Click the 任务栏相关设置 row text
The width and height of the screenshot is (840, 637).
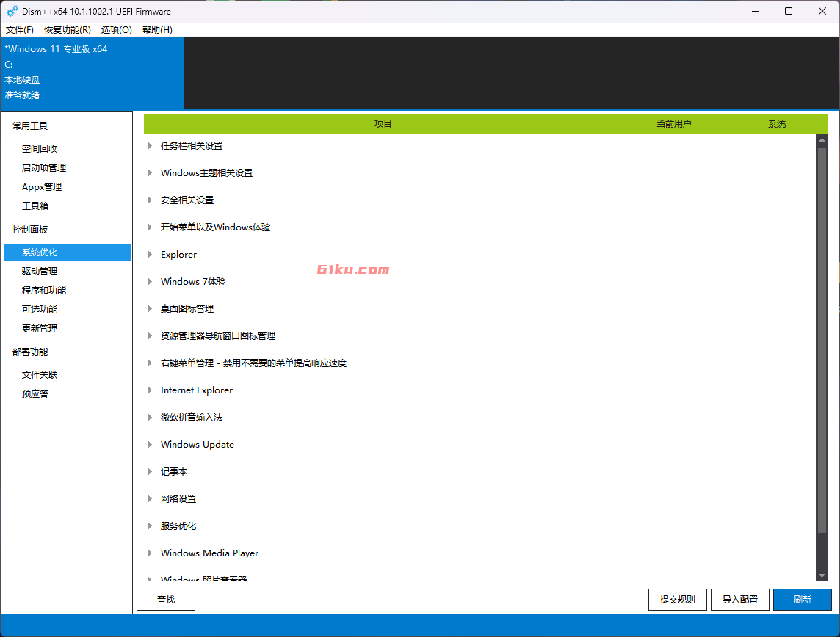192,145
